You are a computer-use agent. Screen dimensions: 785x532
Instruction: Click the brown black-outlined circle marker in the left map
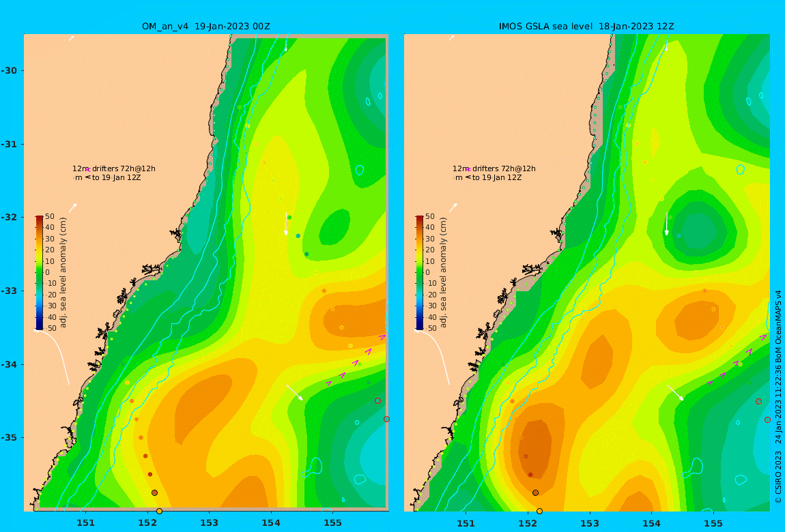point(155,493)
